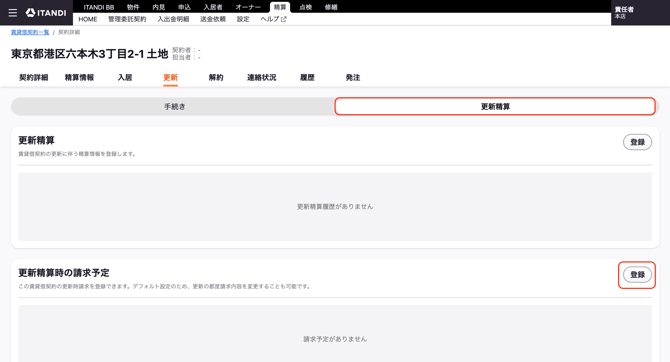Click the 更新精算履歴がありません message
Image resolution: width=670 pixels, height=362 pixels.
click(x=335, y=206)
